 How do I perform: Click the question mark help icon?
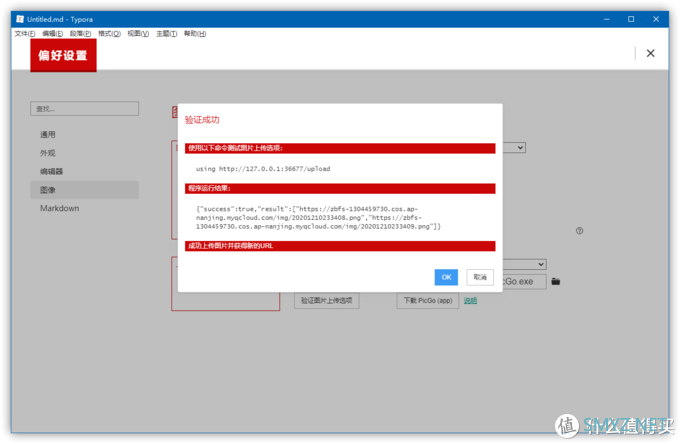coord(579,231)
